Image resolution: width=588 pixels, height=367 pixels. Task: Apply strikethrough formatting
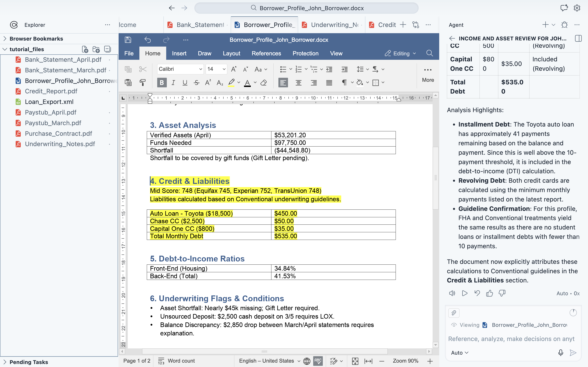pyautogui.click(x=196, y=83)
